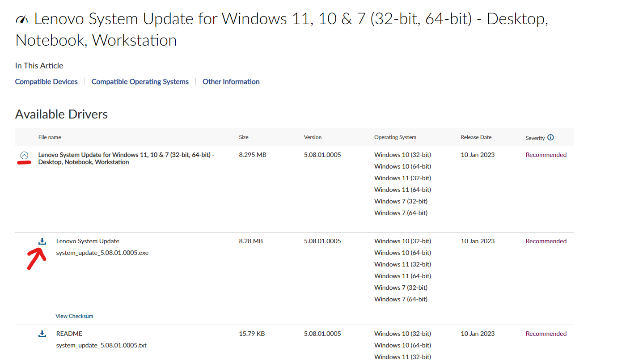Open View Checksum link
Screen dimensions: 643x364
point(74,316)
